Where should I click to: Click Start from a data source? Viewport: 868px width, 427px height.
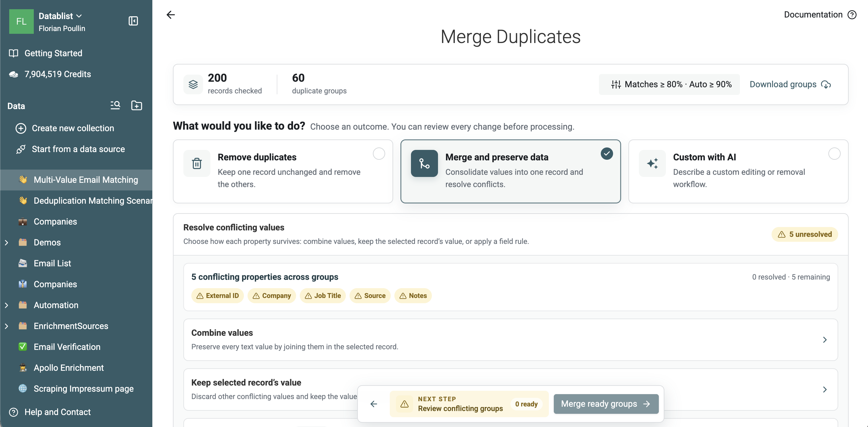coord(78,149)
